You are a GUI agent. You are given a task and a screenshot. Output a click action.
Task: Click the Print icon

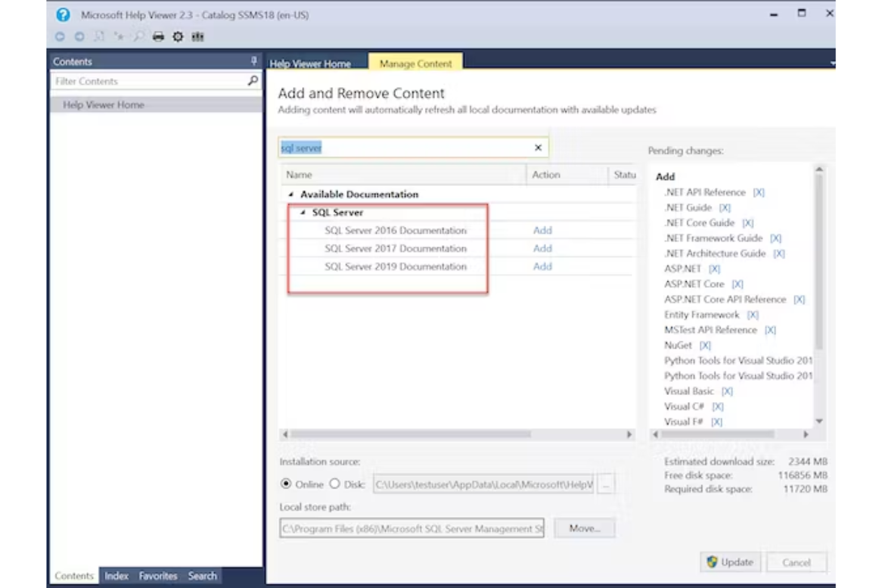158,36
